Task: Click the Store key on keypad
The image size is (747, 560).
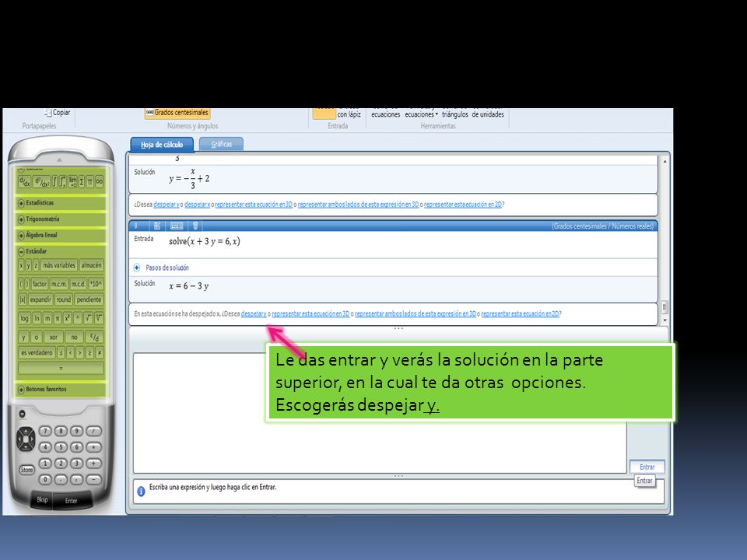Action: 26,470
